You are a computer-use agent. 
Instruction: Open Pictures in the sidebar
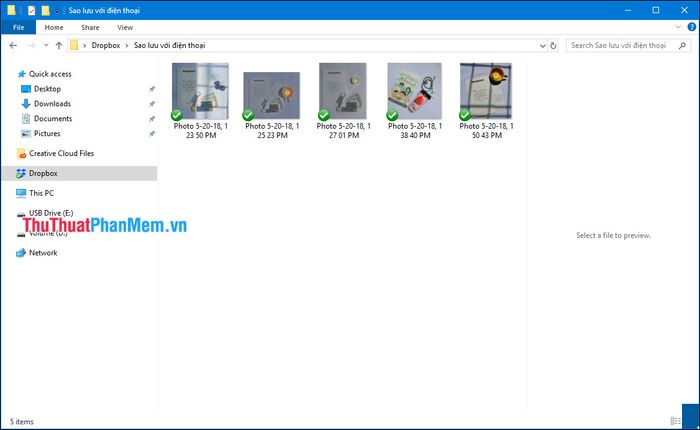(x=47, y=133)
